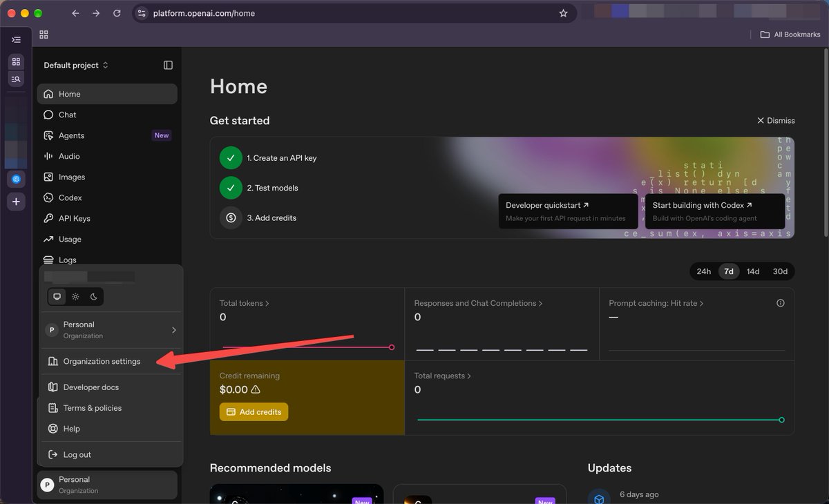
Task: Click the info icon beside Prompt caching
Action: (781, 303)
